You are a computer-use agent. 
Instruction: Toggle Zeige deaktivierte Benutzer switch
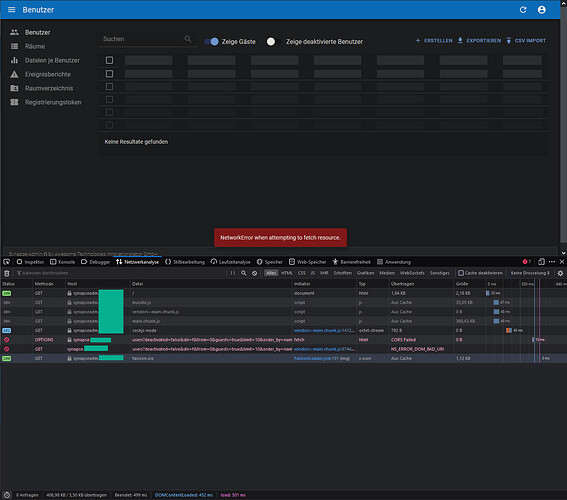tap(274, 42)
